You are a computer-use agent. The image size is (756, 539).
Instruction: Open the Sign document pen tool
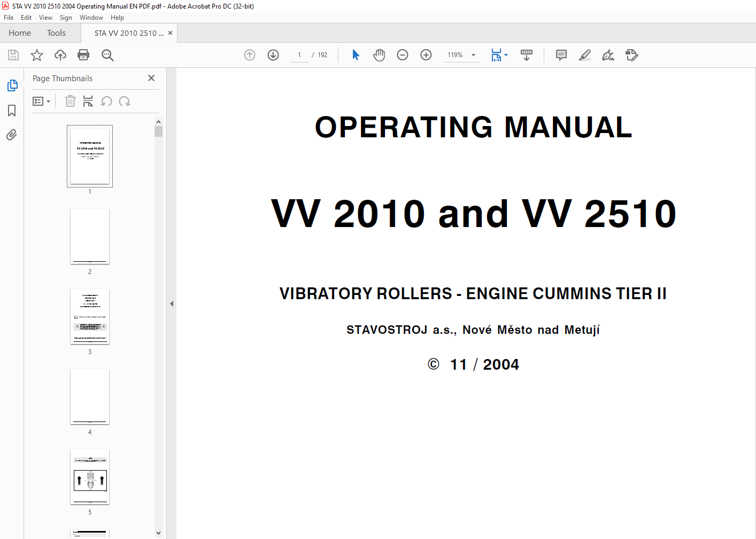coord(608,55)
